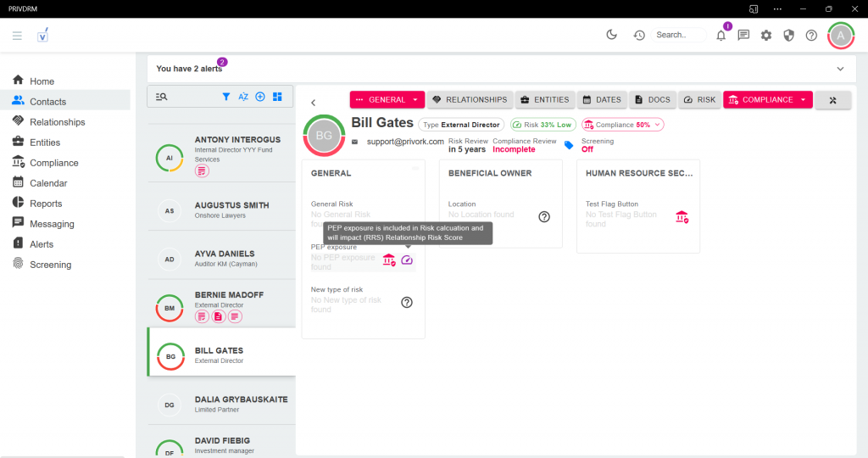
Task: Click the compliance icon beside Test Flag Button
Action: tap(682, 217)
